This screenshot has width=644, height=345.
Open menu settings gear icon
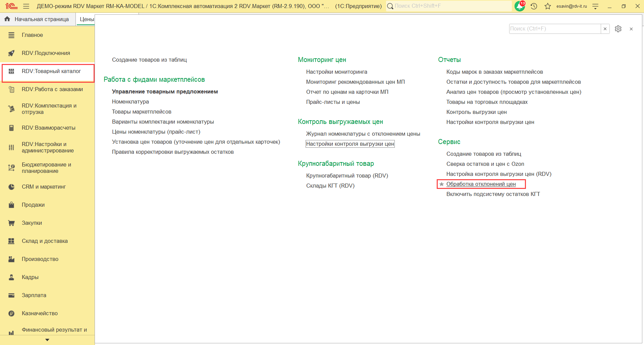[618, 29]
